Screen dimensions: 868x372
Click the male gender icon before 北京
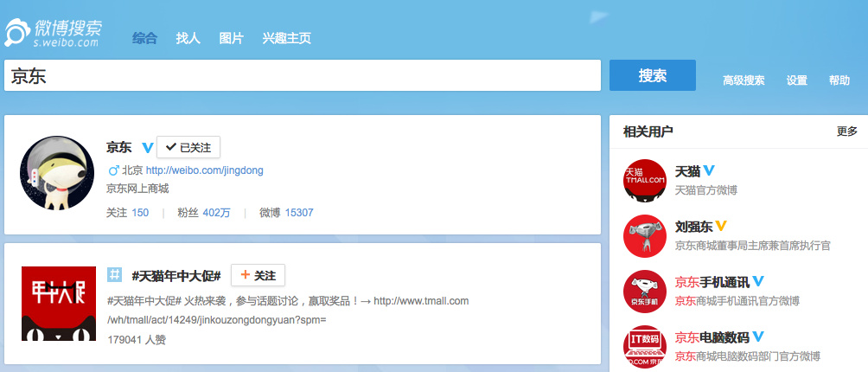pos(113,170)
